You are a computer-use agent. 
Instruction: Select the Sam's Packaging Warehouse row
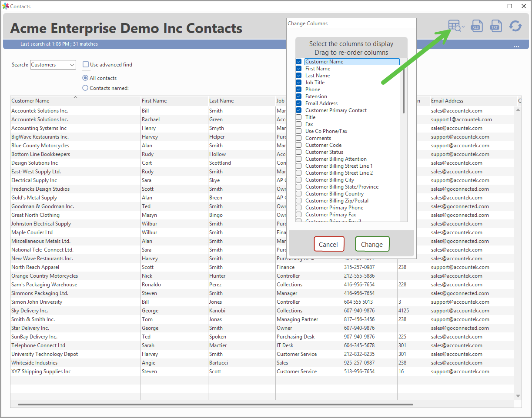pyautogui.click(x=262, y=285)
